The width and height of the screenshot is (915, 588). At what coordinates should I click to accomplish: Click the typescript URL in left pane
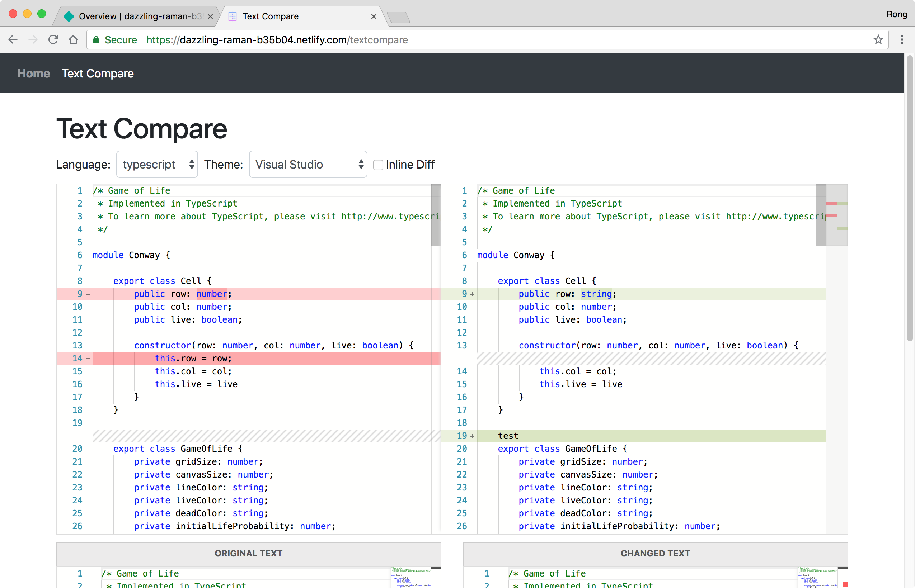point(391,217)
